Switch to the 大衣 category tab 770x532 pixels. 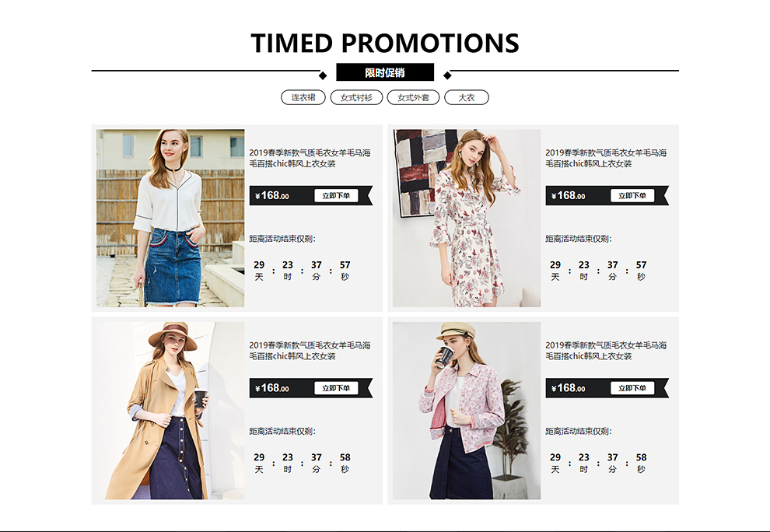(x=467, y=97)
